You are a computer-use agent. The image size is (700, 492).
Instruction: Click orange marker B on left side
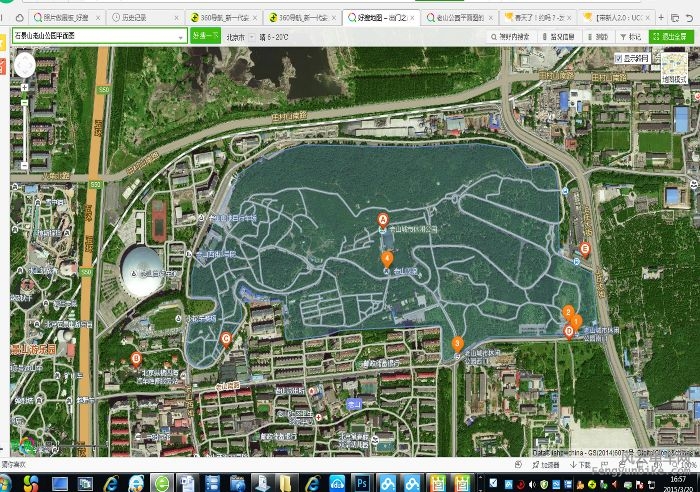click(136, 358)
